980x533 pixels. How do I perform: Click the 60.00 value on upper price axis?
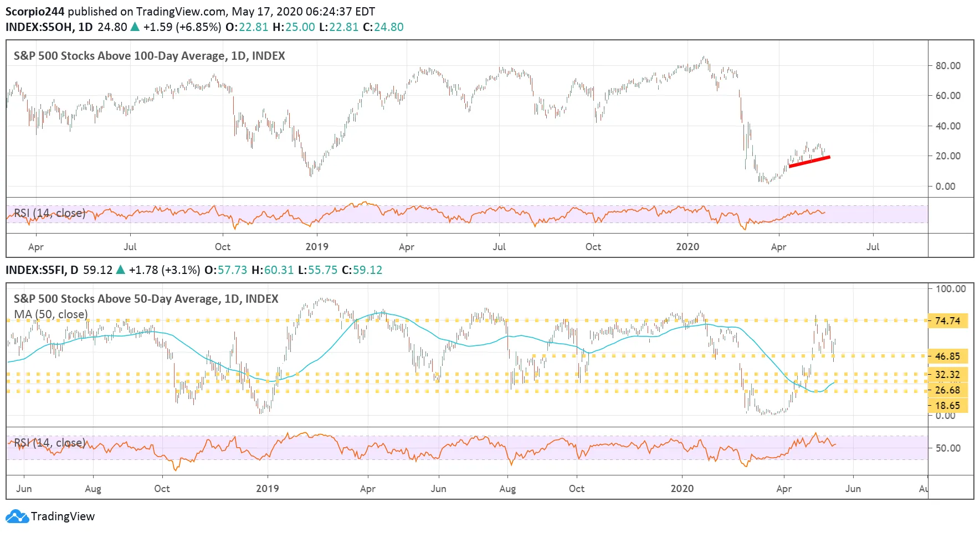[x=948, y=96]
